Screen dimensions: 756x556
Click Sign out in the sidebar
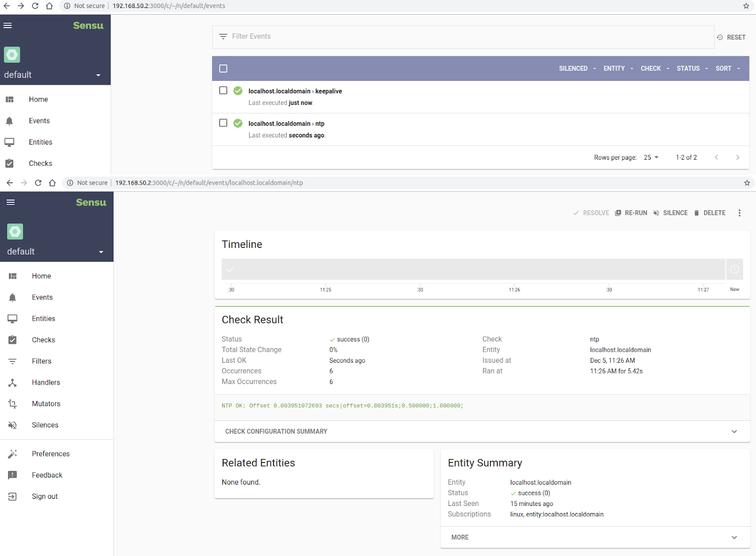tap(44, 496)
